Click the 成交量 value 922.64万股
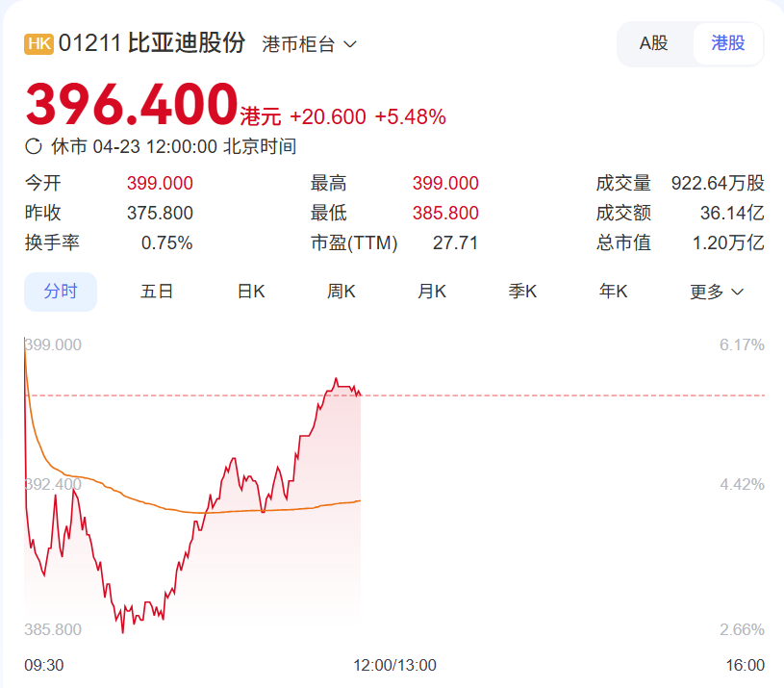 [717, 184]
